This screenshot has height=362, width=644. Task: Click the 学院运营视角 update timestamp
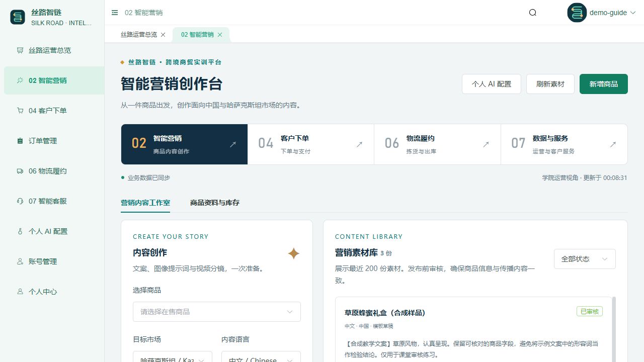(585, 178)
